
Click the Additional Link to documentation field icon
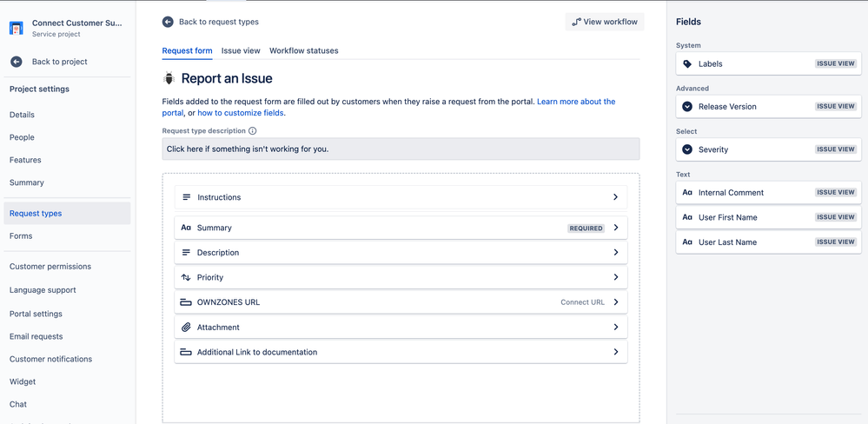(x=186, y=352)
